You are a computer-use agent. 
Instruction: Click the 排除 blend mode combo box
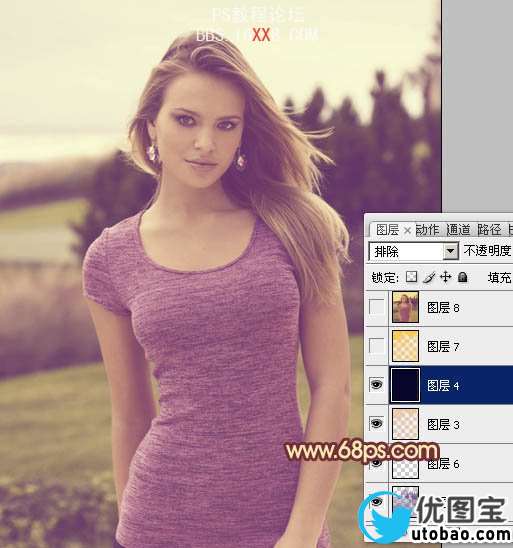point(413,251)
